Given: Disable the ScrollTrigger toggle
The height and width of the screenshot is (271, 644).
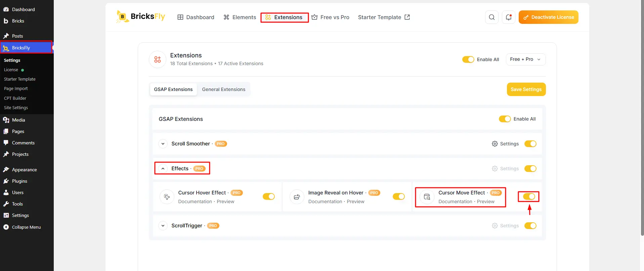Looking at the screenshot, I should [x=530, y=226].
